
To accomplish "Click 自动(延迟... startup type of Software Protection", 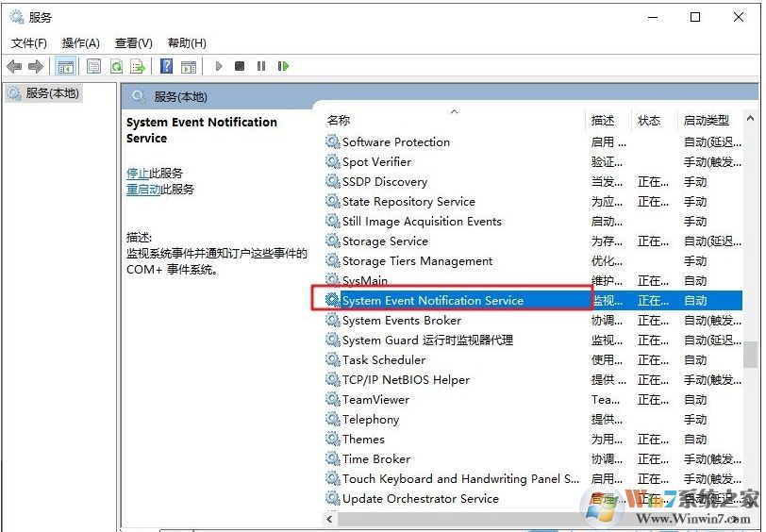I will pos(712,141).
